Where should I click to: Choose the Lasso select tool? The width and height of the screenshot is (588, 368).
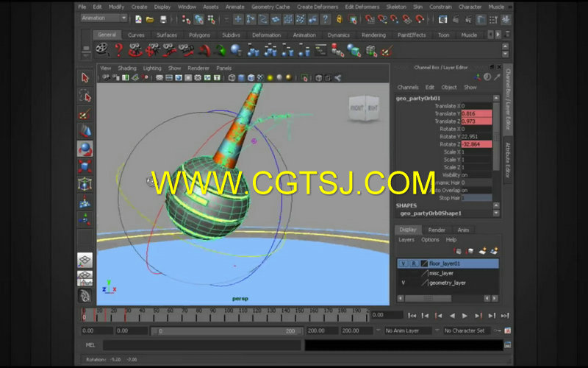(x=85, y=96)
